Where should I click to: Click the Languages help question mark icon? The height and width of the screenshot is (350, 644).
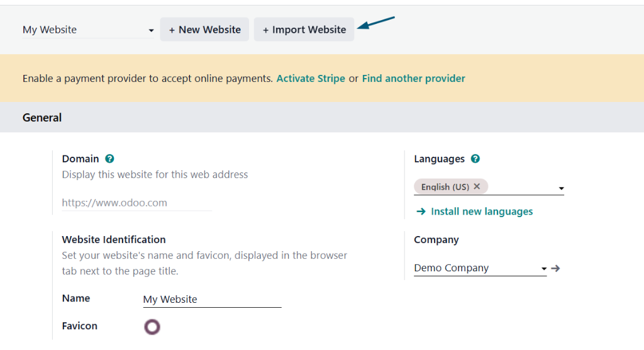(x=475, y=159)
